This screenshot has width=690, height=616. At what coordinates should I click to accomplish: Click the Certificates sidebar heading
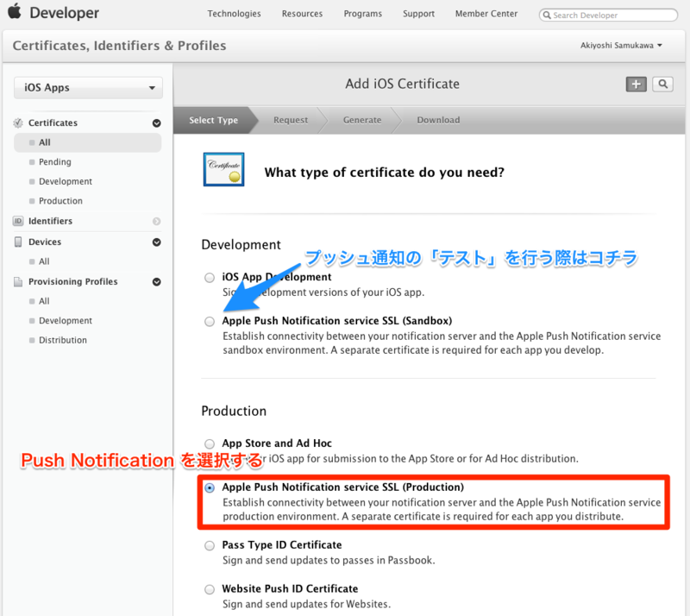pyautogui.click(x=53, y=123)
